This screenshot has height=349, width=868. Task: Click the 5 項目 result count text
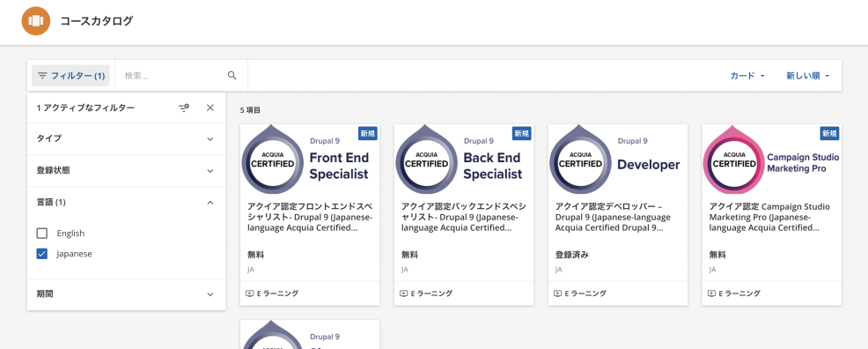pyautogui.click(x=250, y=110)
